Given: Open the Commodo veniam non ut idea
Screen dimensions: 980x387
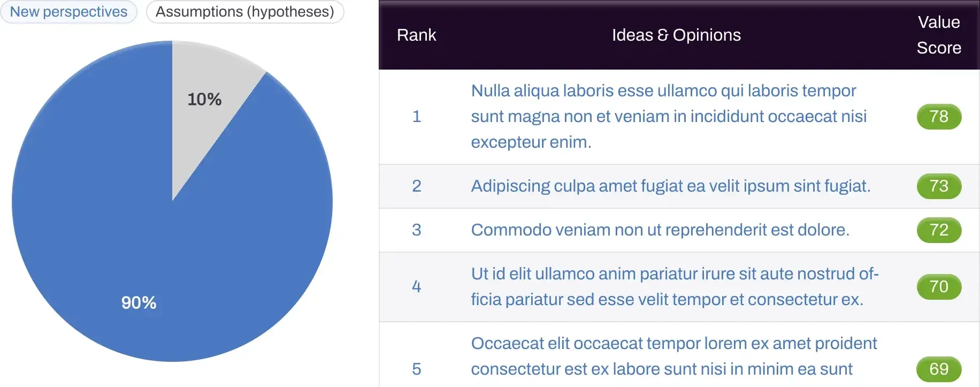Looking at the screenshot, I should coord(660,230).
